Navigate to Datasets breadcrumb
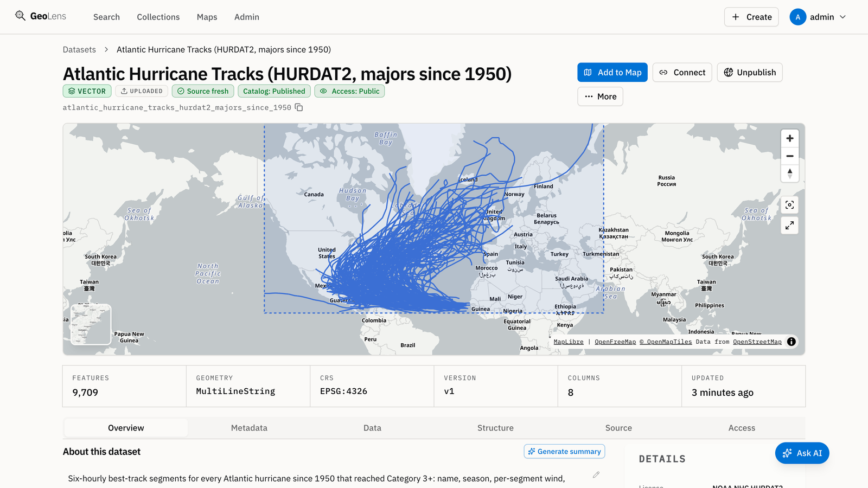This screenshot has height=488, width=868. click(x=79, y=49)
